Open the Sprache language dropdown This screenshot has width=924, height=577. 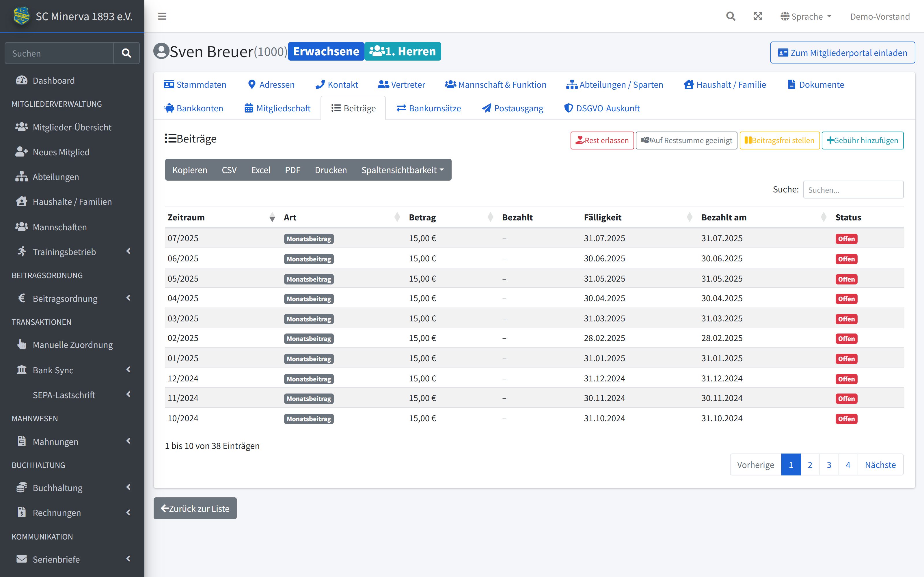click(x=806, y=16)
